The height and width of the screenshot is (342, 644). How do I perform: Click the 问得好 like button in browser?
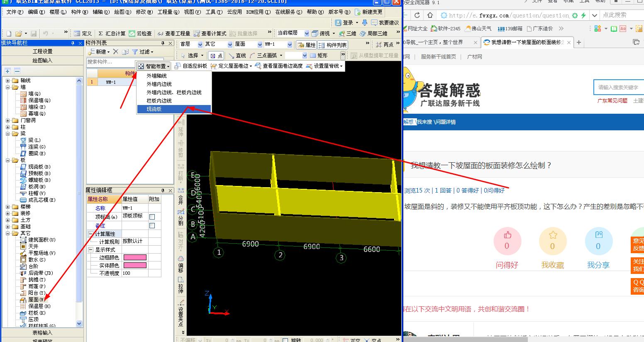click(507, 242)
